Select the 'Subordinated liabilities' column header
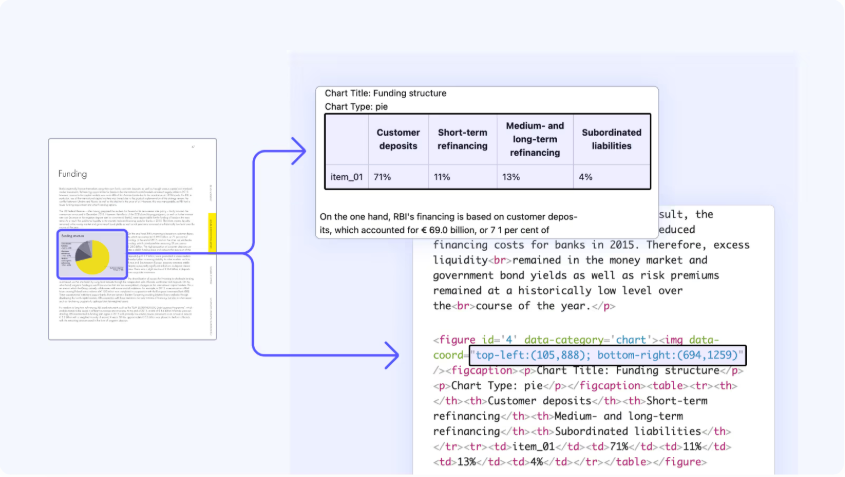This screenshot has width=845, height=477. click(x=612, y=139)
